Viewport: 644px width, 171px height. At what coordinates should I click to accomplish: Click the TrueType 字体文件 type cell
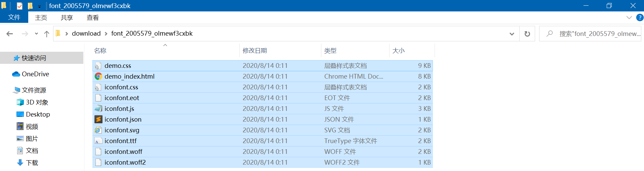tap(351, 141)
